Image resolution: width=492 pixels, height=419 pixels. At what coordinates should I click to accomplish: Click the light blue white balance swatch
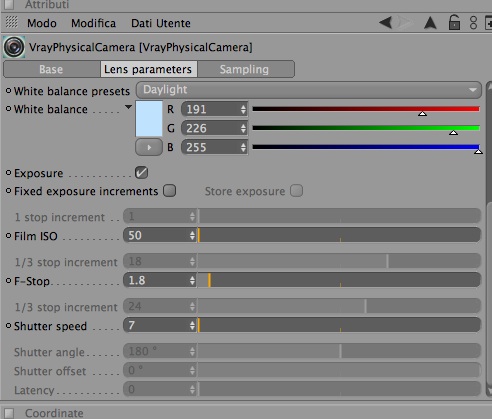click(149, 118)
